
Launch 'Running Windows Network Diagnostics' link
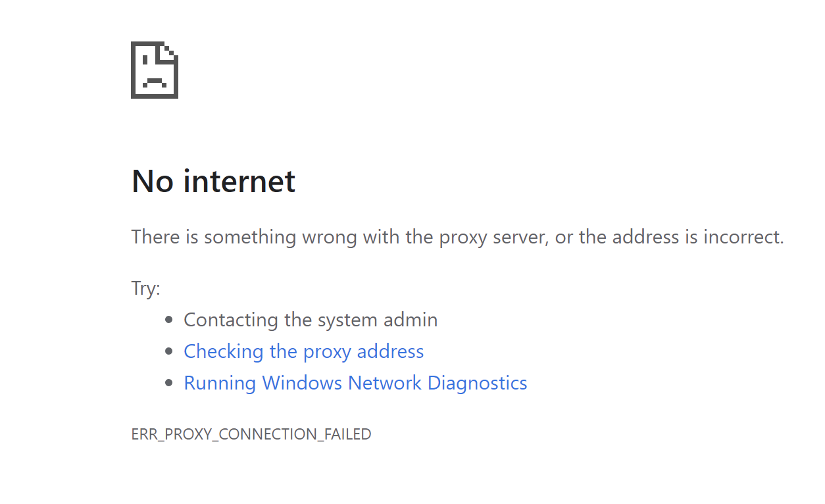pos(355,383)
